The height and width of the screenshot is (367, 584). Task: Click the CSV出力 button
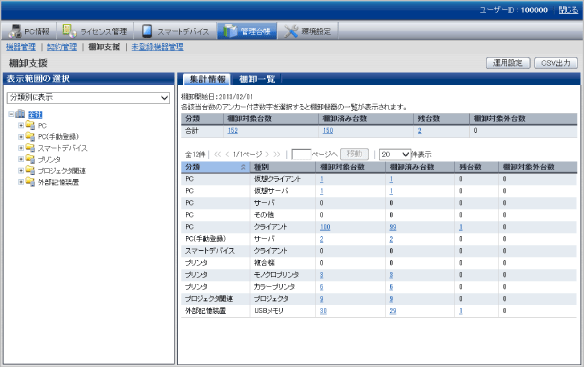556,63
